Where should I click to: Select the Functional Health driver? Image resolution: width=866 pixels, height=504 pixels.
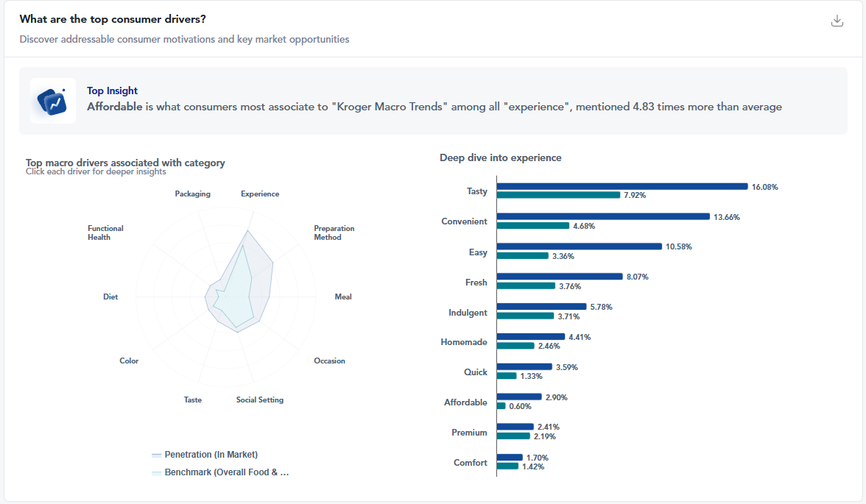[105, 233]
